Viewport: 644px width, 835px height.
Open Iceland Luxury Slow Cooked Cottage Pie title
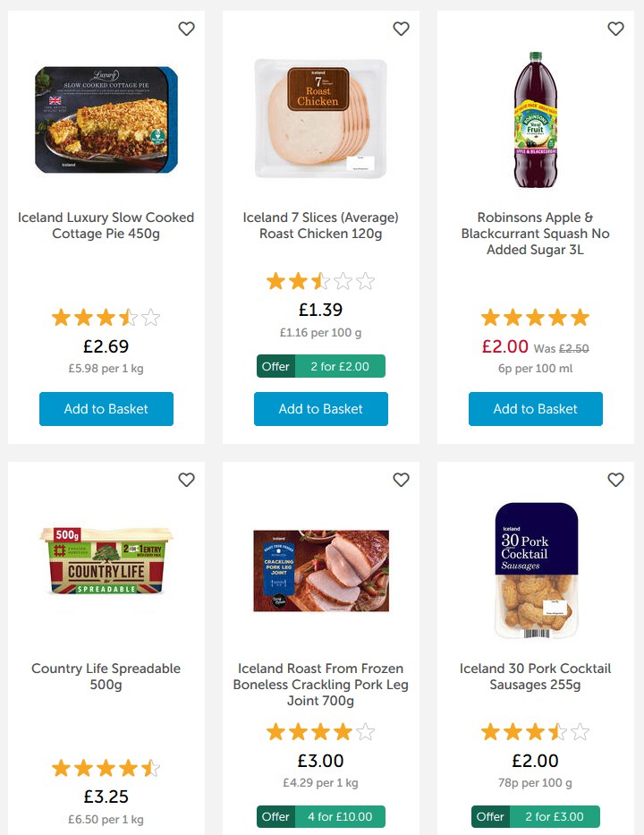[106, 226]
